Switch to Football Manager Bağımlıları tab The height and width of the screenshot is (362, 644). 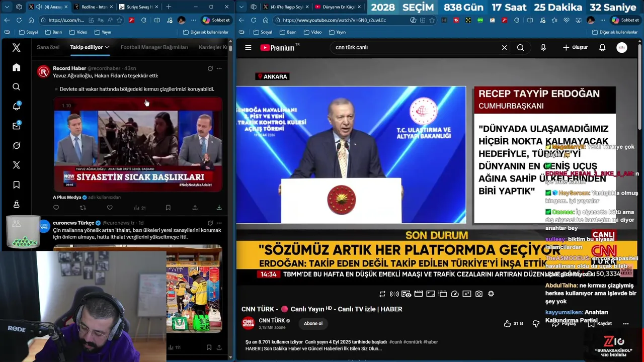[x=154, y=47]
